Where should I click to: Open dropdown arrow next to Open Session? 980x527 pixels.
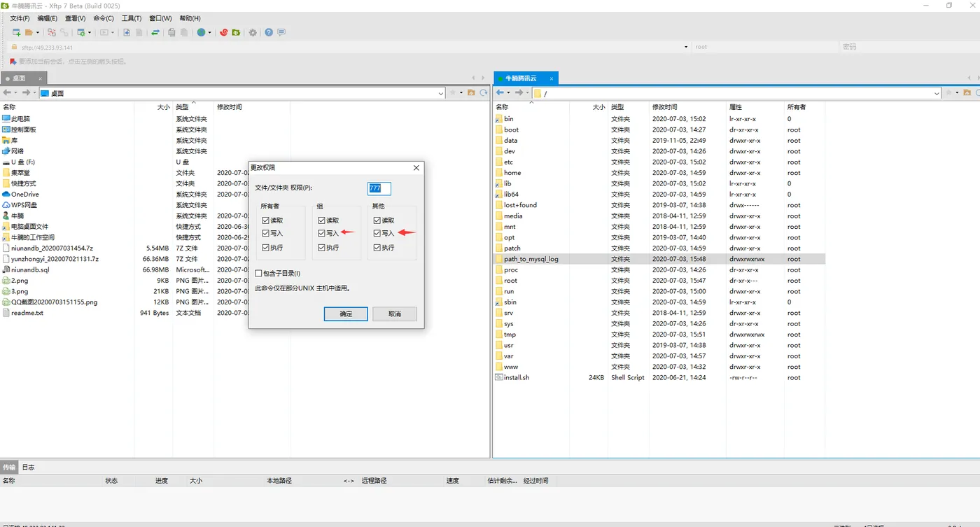tap(37, 33)
